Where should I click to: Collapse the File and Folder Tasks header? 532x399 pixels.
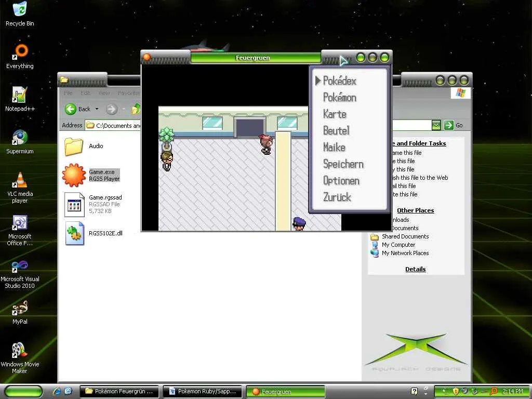[419, 143]
